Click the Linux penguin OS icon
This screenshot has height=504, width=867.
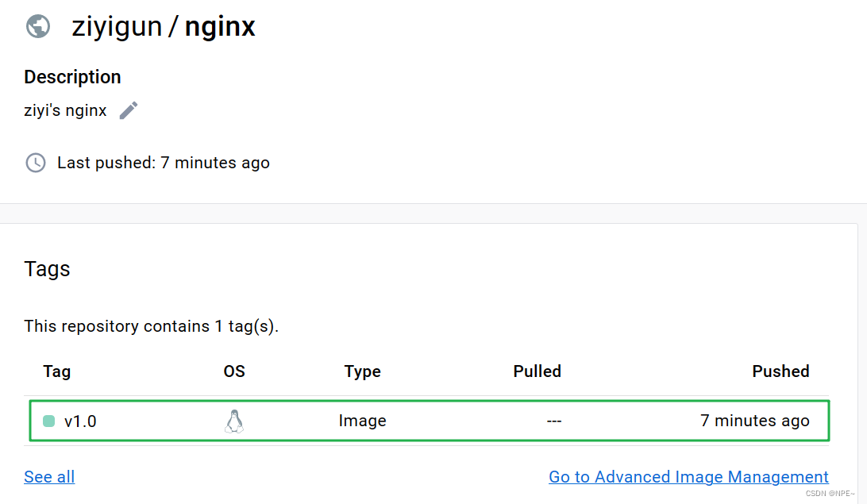pos(234,421)
